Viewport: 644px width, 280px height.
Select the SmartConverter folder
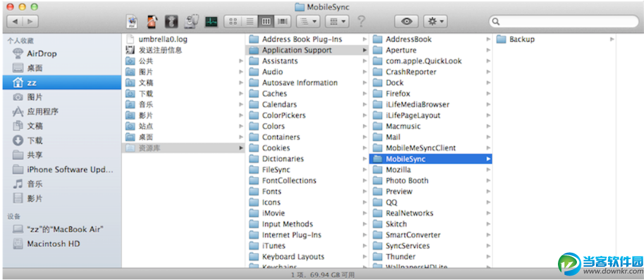[431, 235]
